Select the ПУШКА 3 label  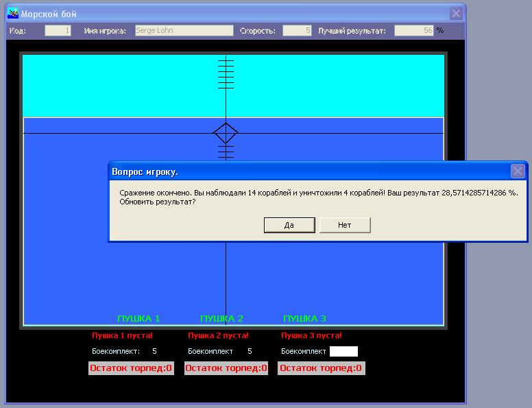point(304,319)
